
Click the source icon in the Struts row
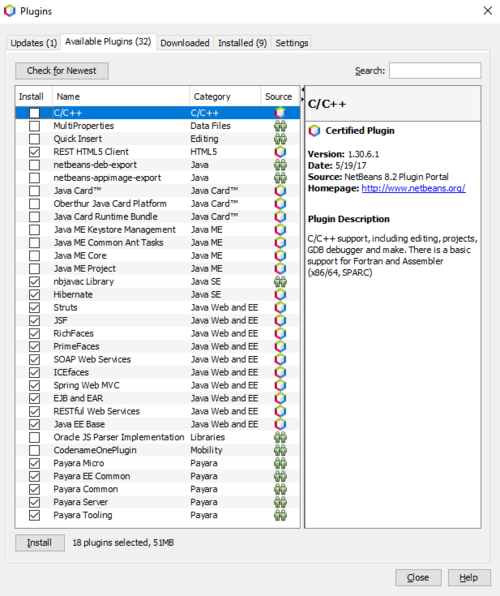[280, 307]
